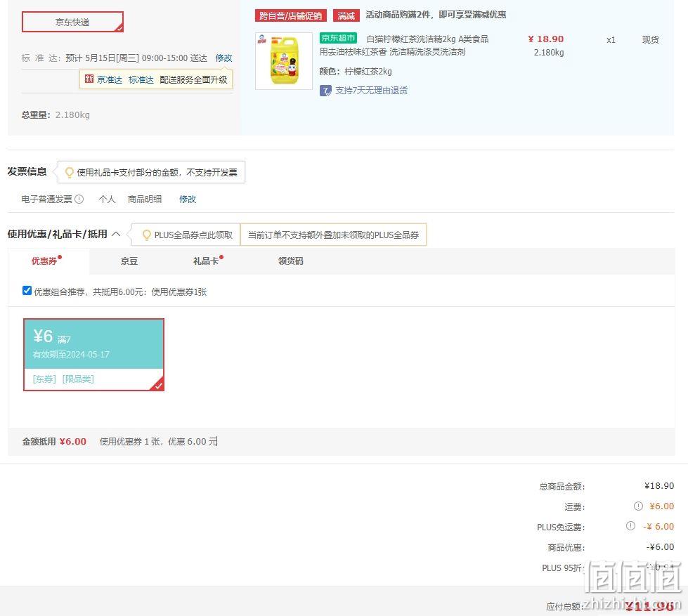Click the 当前订单不支持额外叠加 notice
Image resolution: width=688 pixels, height=616 pixels.
coord(334,235)
